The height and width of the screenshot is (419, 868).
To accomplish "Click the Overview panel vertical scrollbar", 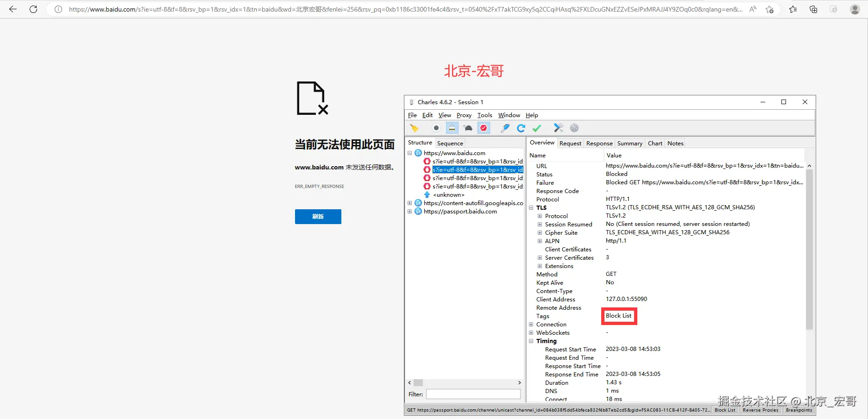I will pos(809,249).
